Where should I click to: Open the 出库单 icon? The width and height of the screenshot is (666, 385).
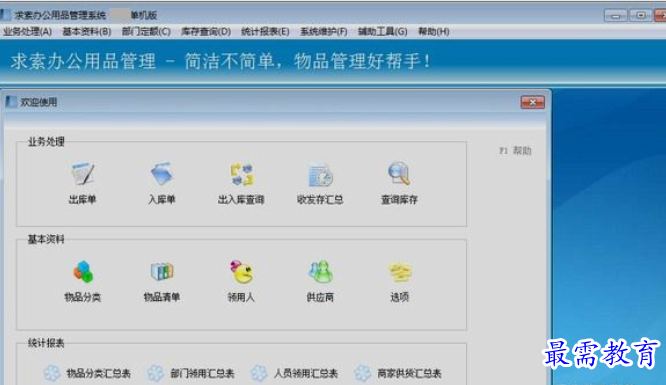pos(82,173)
